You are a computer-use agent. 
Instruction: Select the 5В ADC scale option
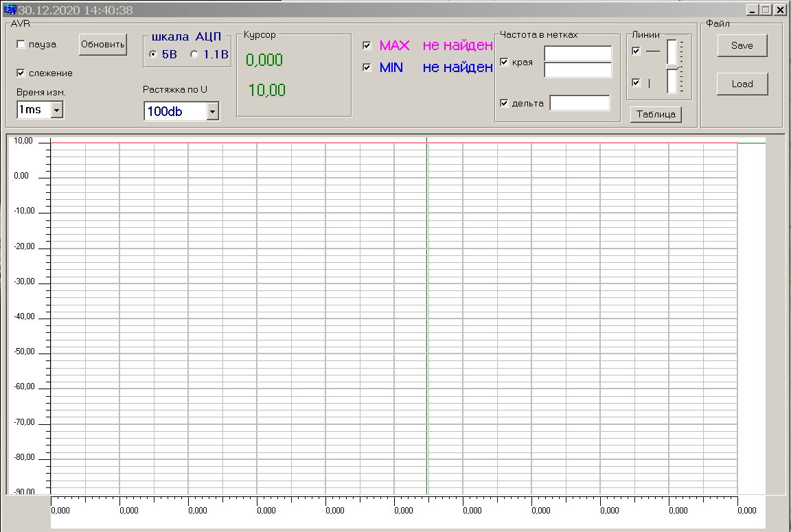coord(152,55)
